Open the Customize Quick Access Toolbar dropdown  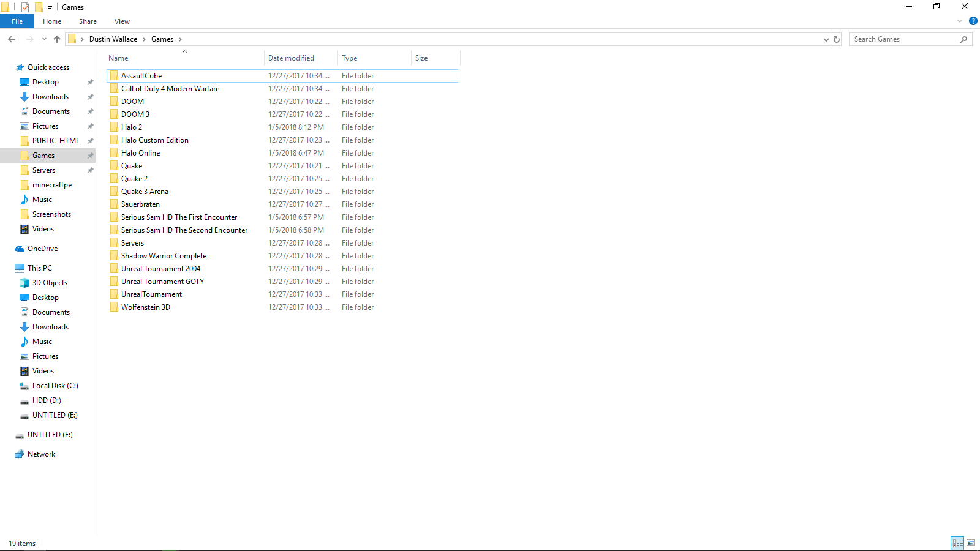(x=50, y=7)
